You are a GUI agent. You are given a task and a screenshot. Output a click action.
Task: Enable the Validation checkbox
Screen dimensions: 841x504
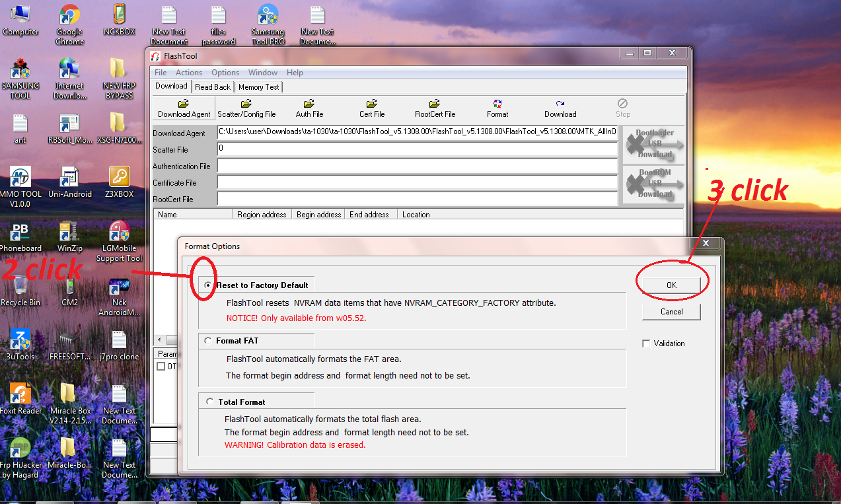(646, 343)
